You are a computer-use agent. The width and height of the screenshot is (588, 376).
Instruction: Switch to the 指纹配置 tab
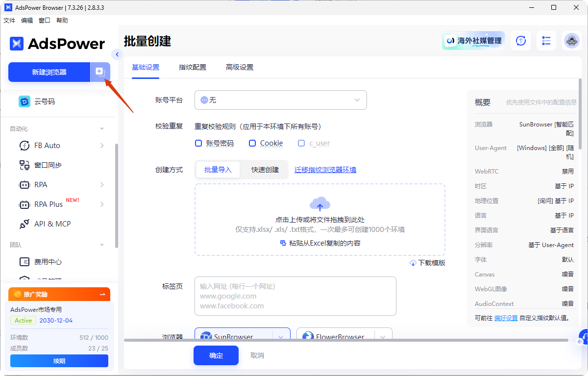[192, 67]
